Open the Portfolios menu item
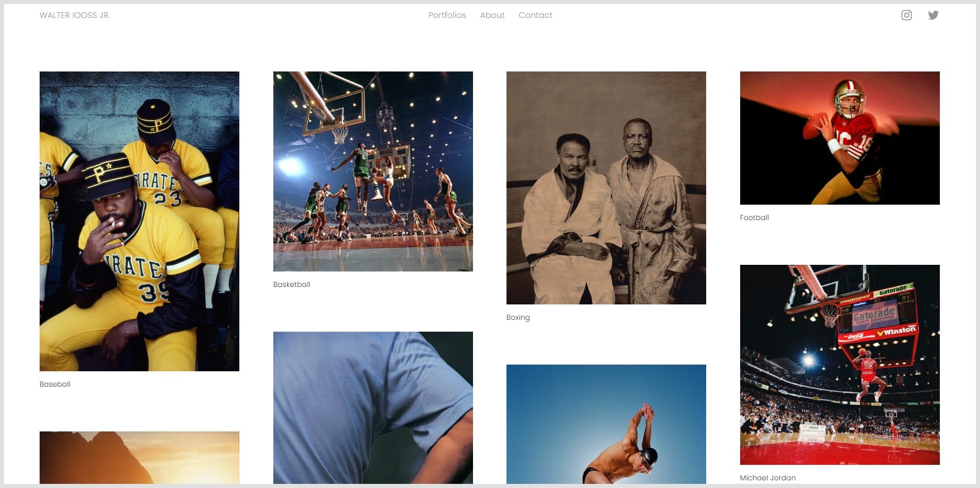Image resolution: width=980 pixels, height=488 pixels. (447, 15)
